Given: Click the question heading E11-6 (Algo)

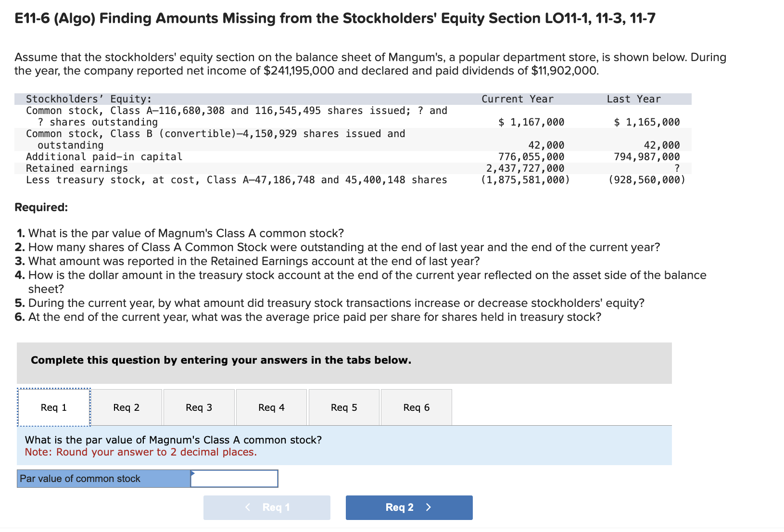Looking at the screenshot, I should point(334,18).
